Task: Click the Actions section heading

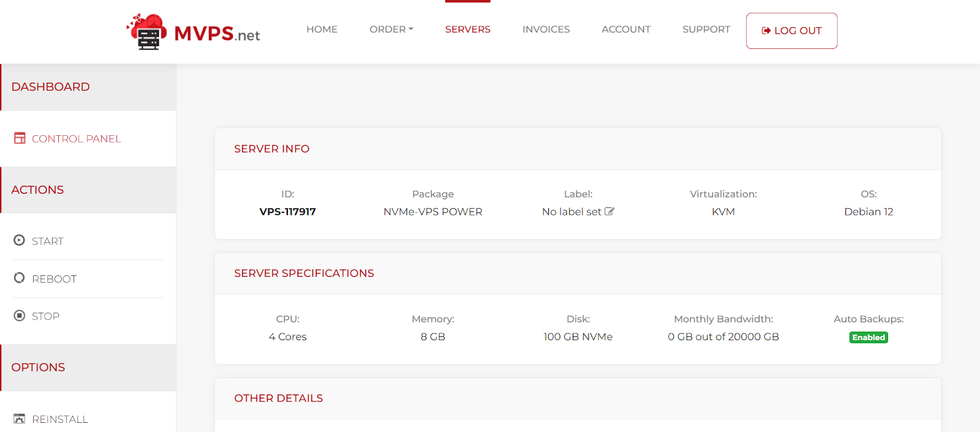Action: click(x=37, y=190)
